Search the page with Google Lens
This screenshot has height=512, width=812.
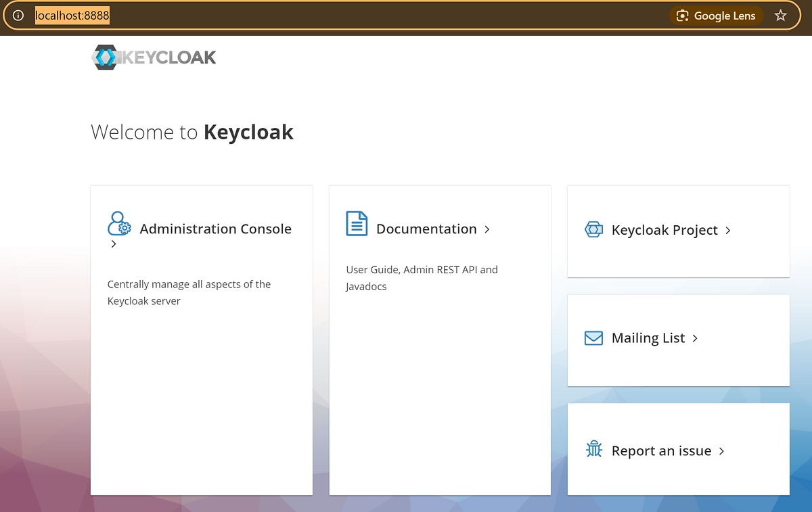click(717, 16)
